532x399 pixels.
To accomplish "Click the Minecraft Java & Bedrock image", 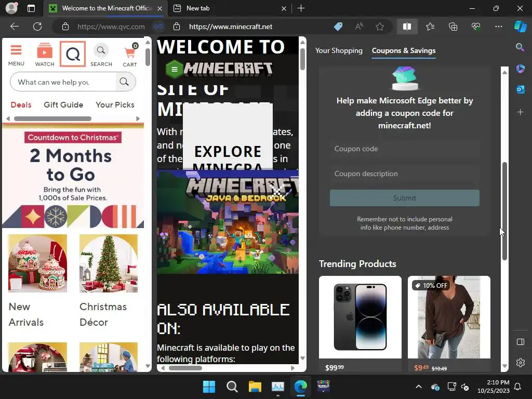I will click(228, 222).
